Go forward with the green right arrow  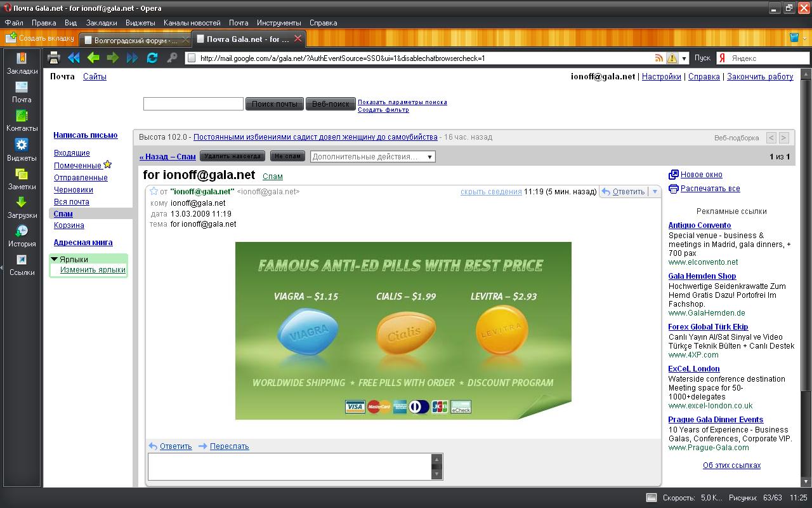click(113, 58)
